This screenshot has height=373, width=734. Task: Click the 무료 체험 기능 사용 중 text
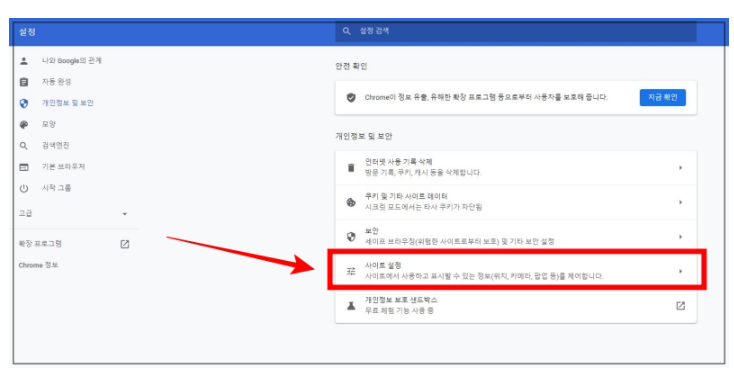click(x=399, y=310)
